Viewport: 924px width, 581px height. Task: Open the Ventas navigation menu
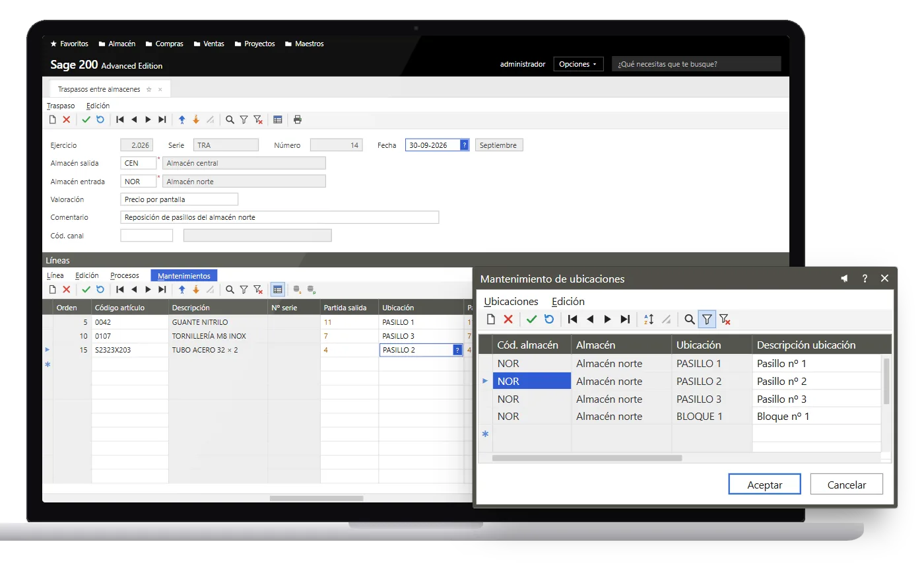pos(209,44)
